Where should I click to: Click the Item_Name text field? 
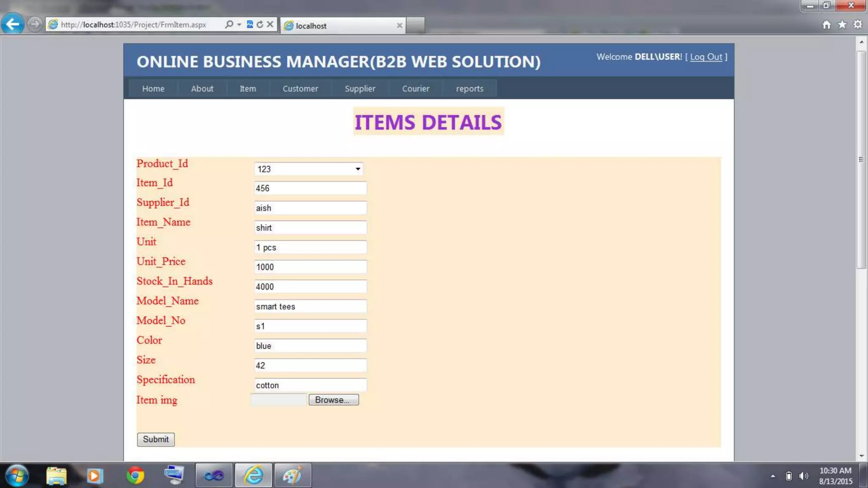(x=310, y=228)
